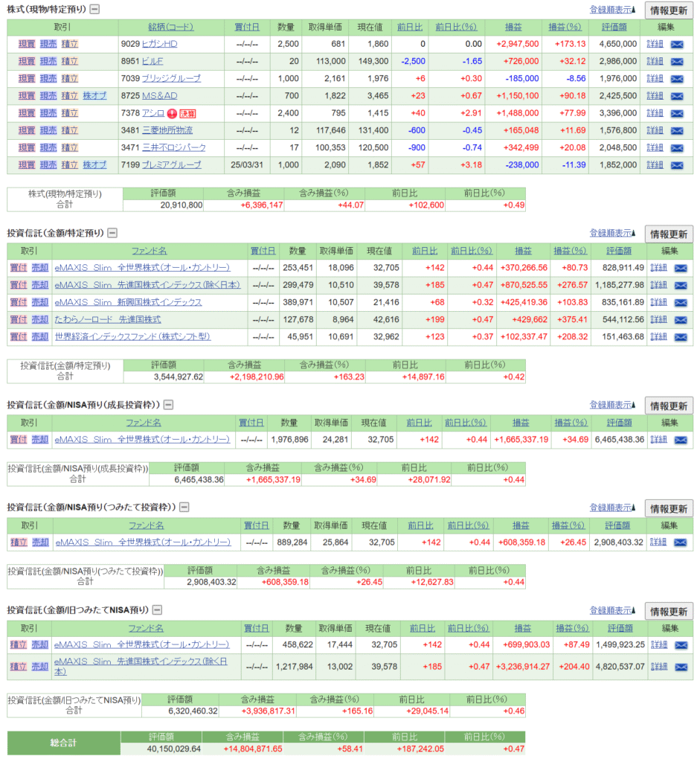700x762 pixels.
Task: Collapse the 株式(現物/特定預り) section
Action: [x=94, y=10]
